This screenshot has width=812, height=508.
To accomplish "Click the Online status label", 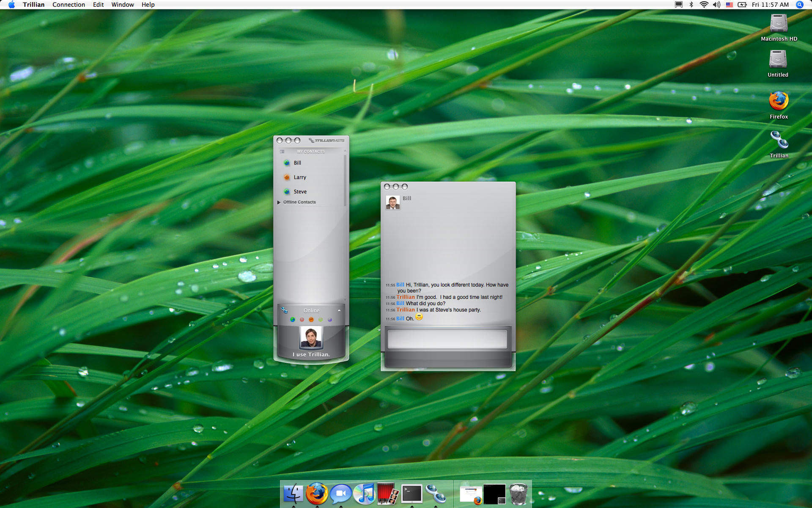I will (311, 311).
